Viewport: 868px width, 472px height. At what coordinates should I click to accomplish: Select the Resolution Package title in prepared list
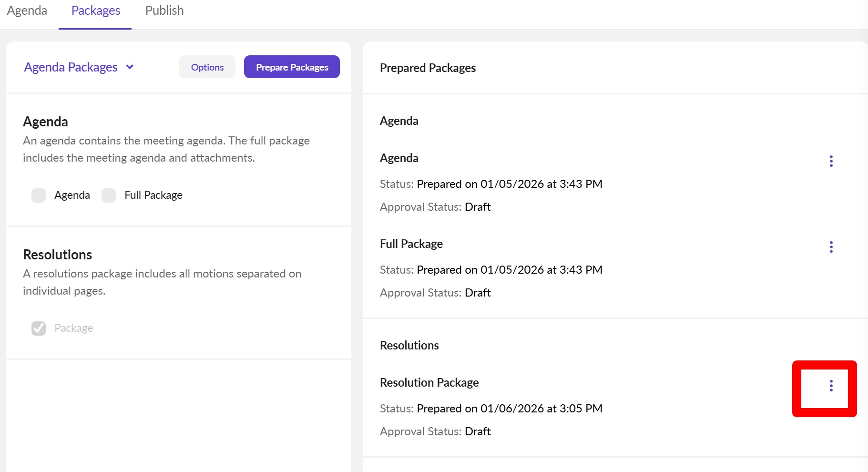click(x=429, y=383)
